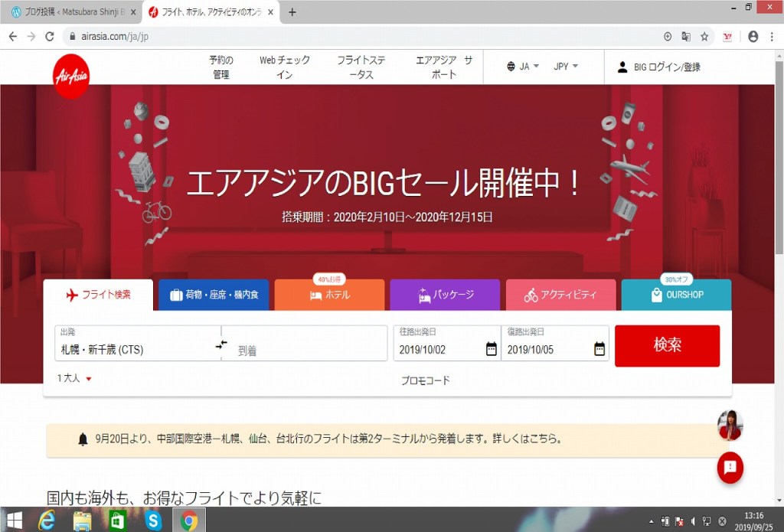Open the Windows Start menu
Image resolution: width=784 pixels, height=532 pixels.
click(x=14, y=521)
